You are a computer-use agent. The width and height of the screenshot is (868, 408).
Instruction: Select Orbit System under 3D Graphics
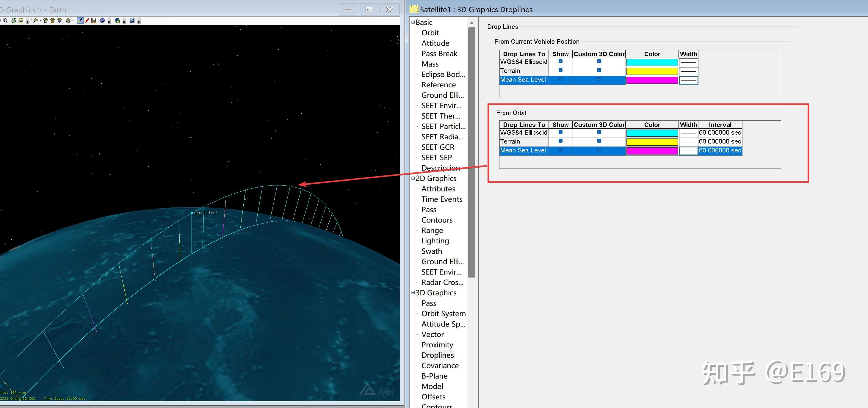[x=443, y=314]
